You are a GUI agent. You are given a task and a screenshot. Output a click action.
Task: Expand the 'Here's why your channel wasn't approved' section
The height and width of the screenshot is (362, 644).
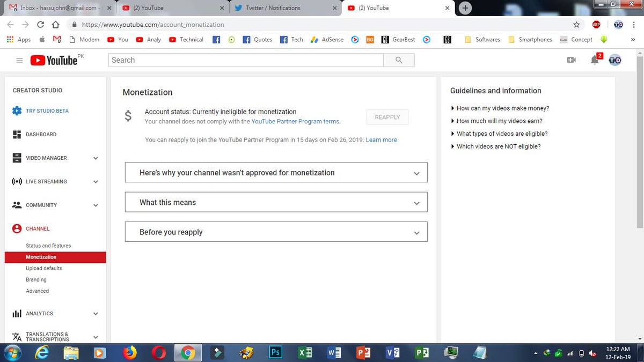[276, 173]
